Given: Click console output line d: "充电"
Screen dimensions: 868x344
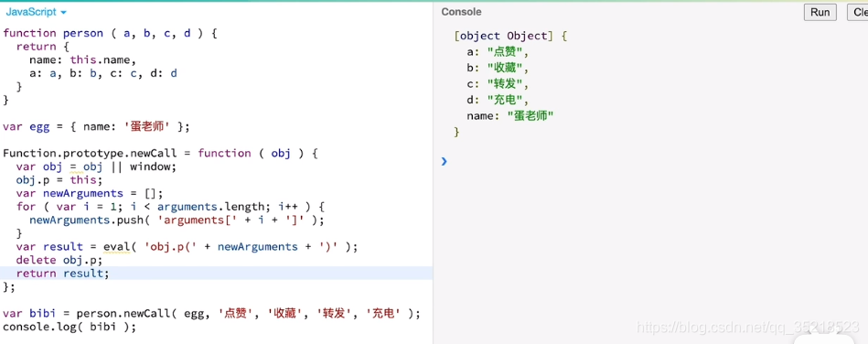Looking at the screenshot, I should 498,101.
